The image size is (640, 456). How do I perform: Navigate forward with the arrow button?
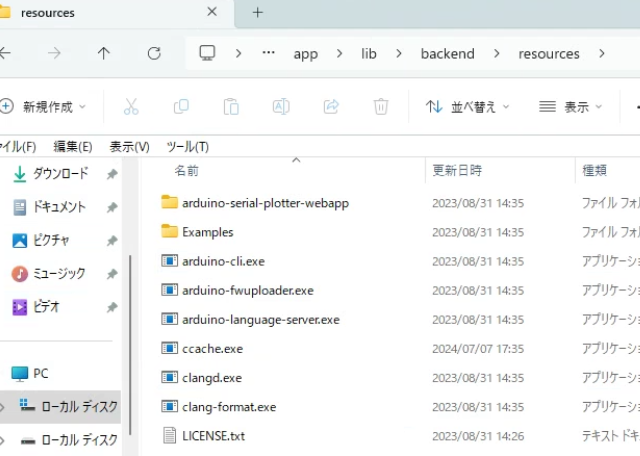(x=54, y=53)
